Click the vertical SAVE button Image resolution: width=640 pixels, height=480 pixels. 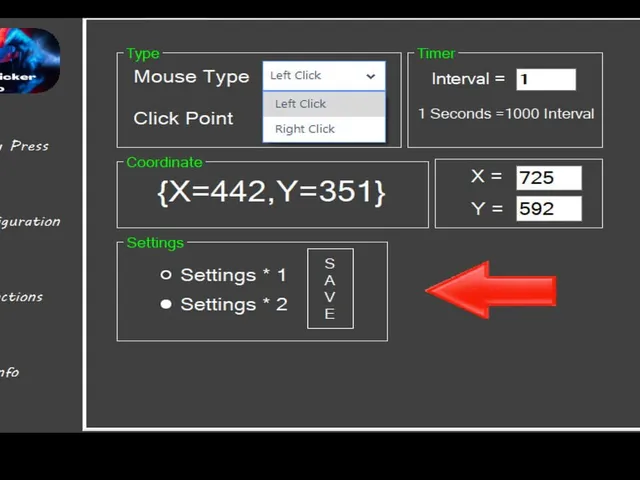tap(330, 289)
